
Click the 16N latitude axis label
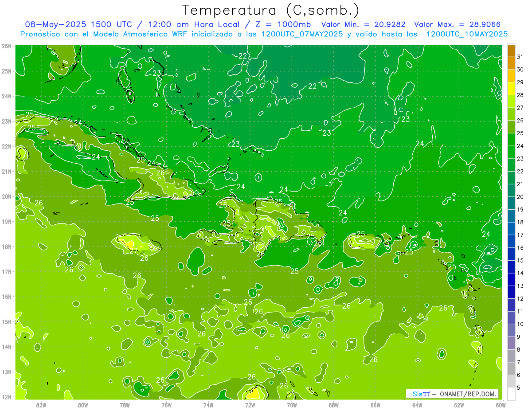(7, 297)
